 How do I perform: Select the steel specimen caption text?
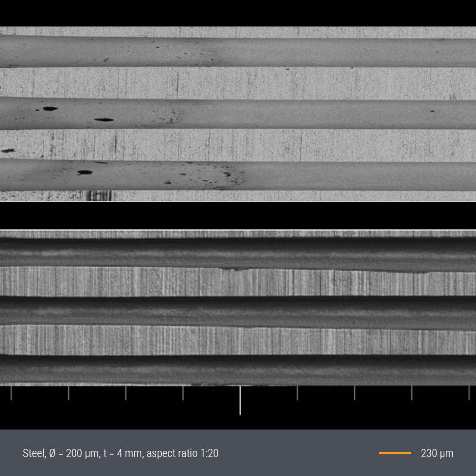coord(120,453)
